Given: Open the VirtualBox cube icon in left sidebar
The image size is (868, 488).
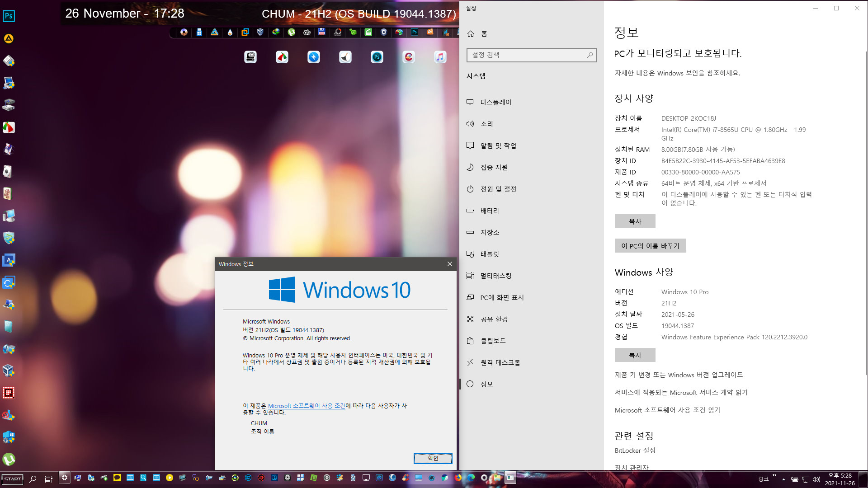Looking at the screenshot, I should point(9,371).
